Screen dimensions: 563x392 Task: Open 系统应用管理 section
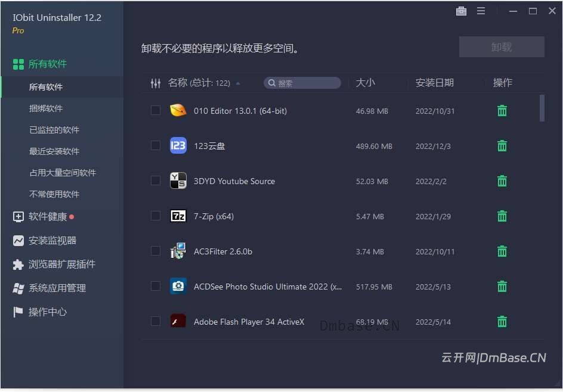click(49, 288)
